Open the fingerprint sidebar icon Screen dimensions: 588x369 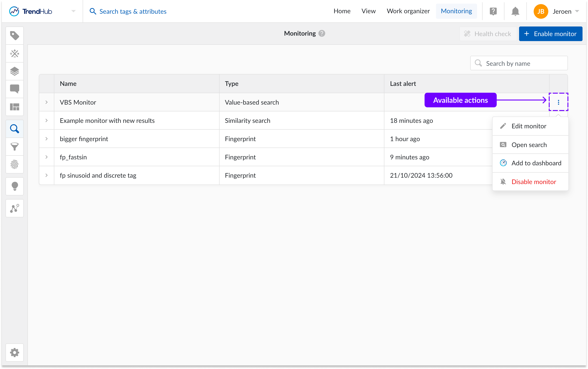click(15, 164)
